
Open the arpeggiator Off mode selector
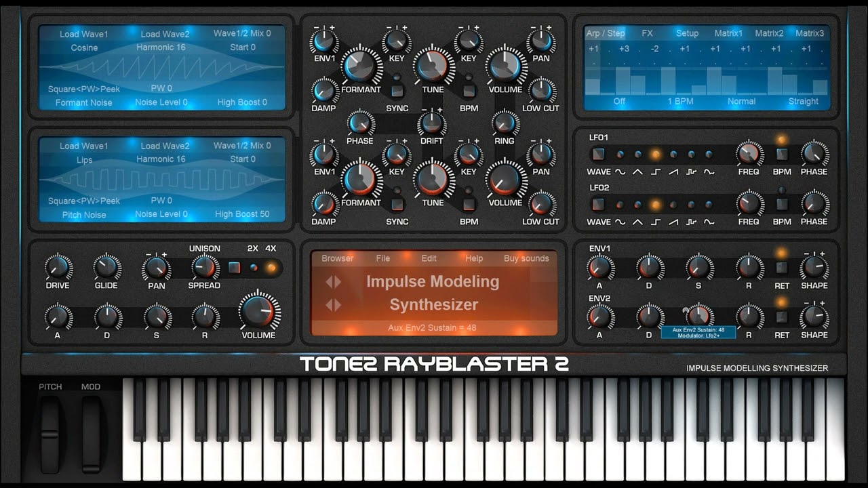pyautogui.click(x=619, y=102)
